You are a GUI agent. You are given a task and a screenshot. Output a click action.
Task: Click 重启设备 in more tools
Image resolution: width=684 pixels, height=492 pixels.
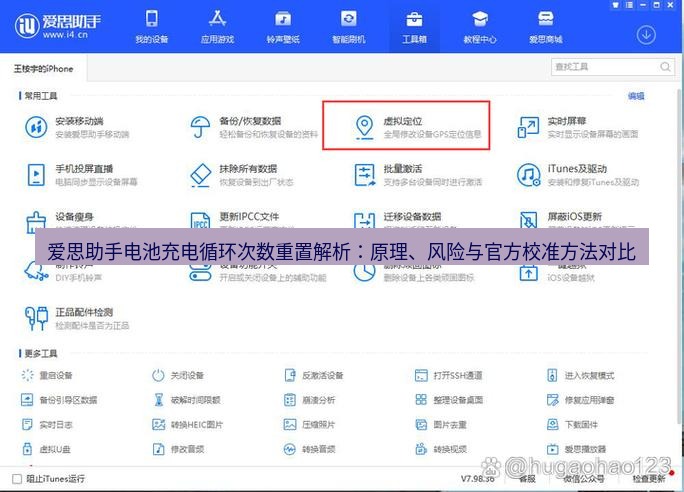tap(47, 375)
